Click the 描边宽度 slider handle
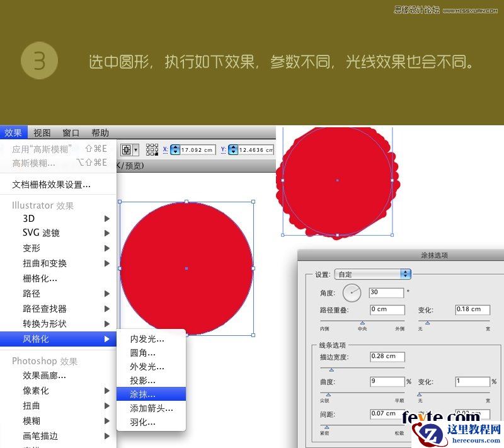This screenshot has width=504, height=448. pos(332,370)
